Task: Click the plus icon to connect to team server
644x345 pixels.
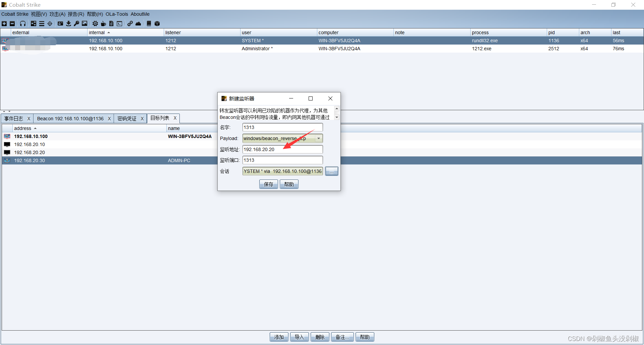Action: (4, 23)
